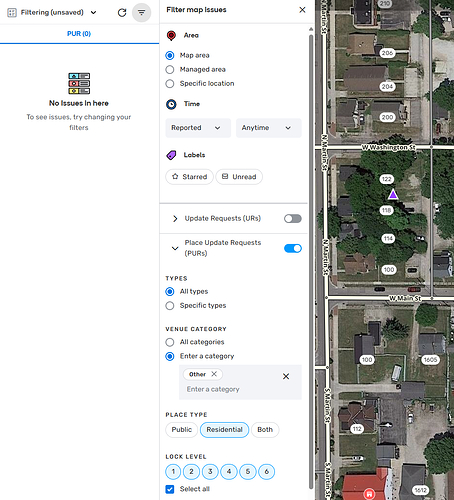Uncheck the Select all checkbox
The image size is (454, 500).
[x=170, y=489]
